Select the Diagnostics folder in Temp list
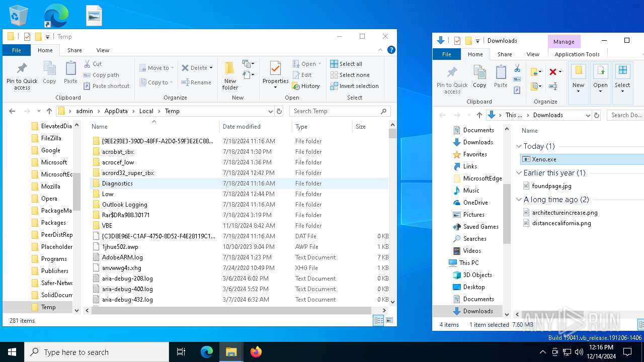Viewport: 644px width, 362px height. [x=239, y=184]
